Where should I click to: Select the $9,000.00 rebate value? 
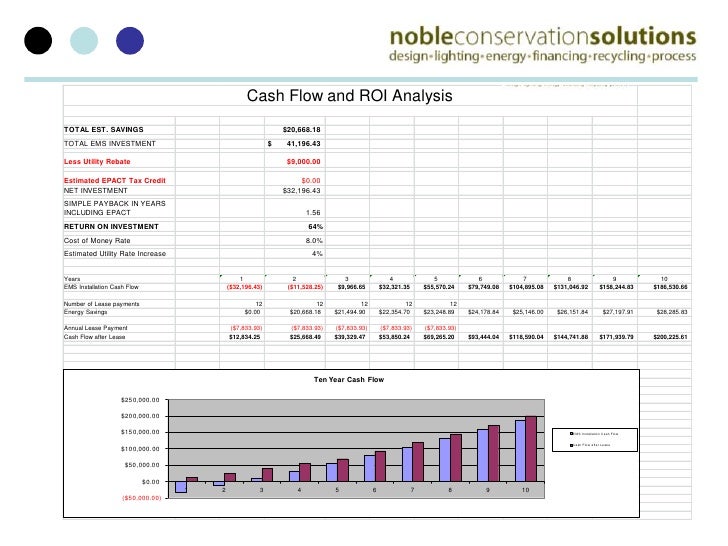click(303, 162)
